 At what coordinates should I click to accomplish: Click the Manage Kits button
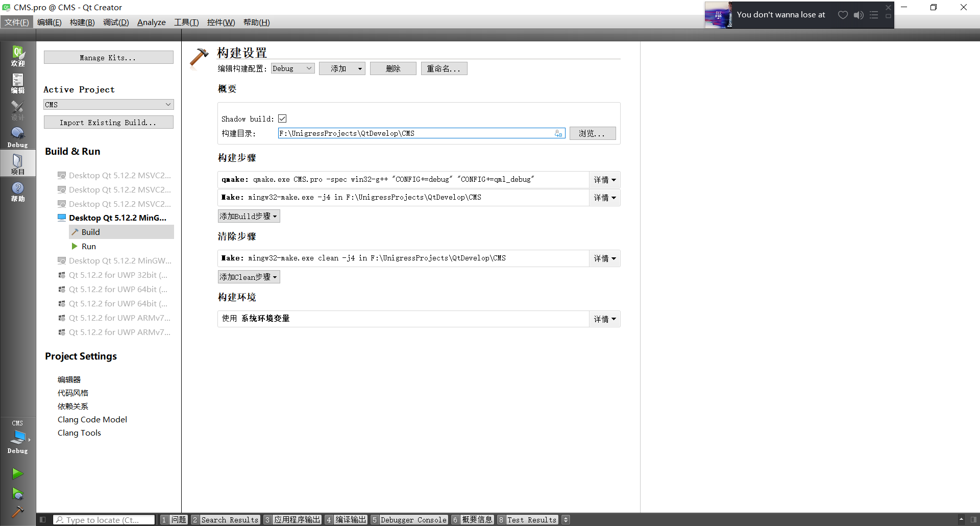[108, 57]
